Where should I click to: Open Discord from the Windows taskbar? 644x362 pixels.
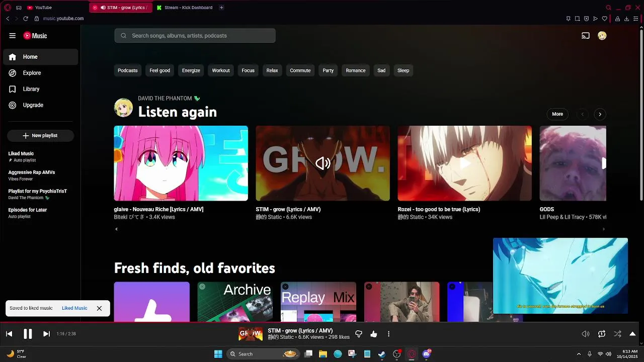(427, 354)
